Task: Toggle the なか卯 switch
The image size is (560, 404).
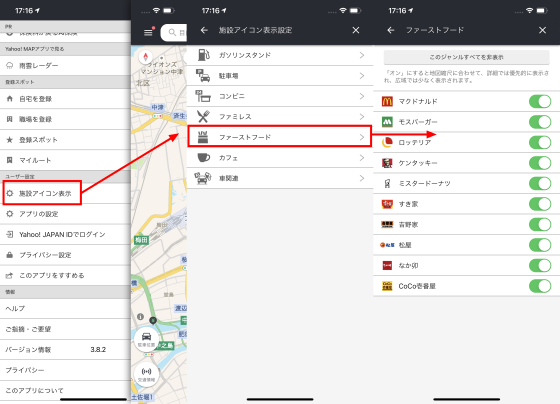Action: (x=540, y=265)
